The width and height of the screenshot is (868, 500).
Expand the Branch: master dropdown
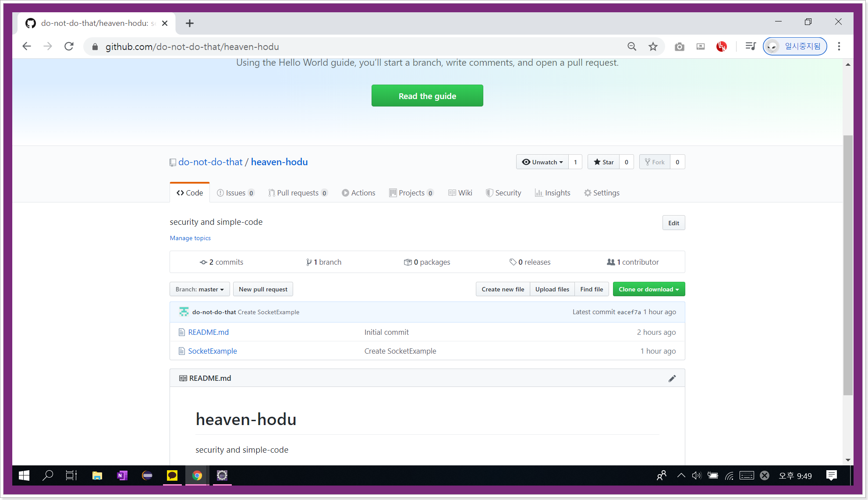click(199, 289)
